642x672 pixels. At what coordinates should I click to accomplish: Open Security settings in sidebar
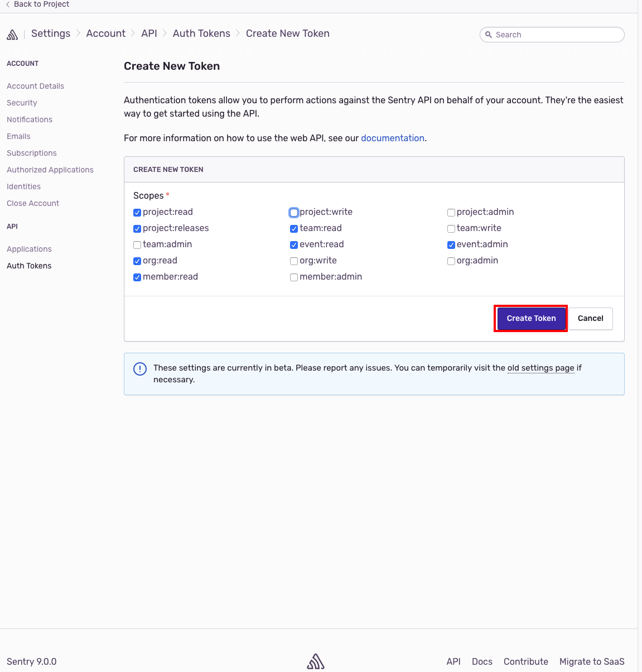(22, 103)
